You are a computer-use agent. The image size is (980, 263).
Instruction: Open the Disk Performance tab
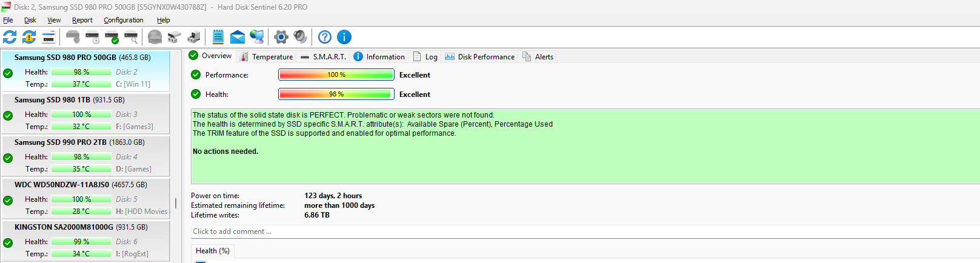[480, 56]
